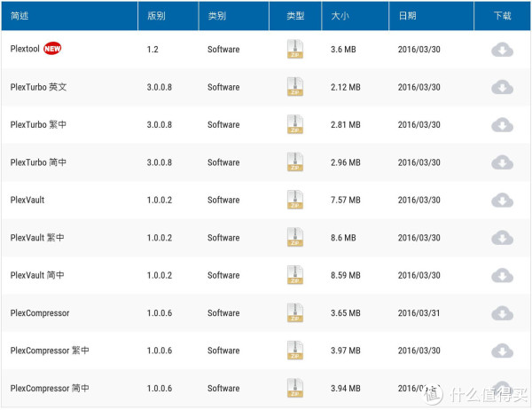Click the red NEW badge beside Plextool

(52, 49)
